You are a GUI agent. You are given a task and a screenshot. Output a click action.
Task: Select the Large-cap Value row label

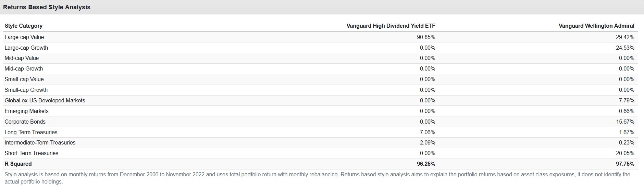click(24, 37)
